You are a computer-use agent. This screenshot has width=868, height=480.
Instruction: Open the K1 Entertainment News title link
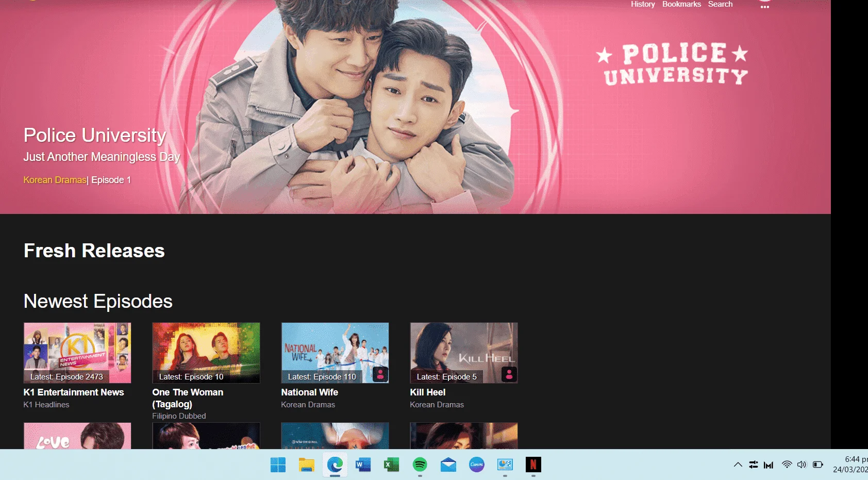(x=74, y=392)
